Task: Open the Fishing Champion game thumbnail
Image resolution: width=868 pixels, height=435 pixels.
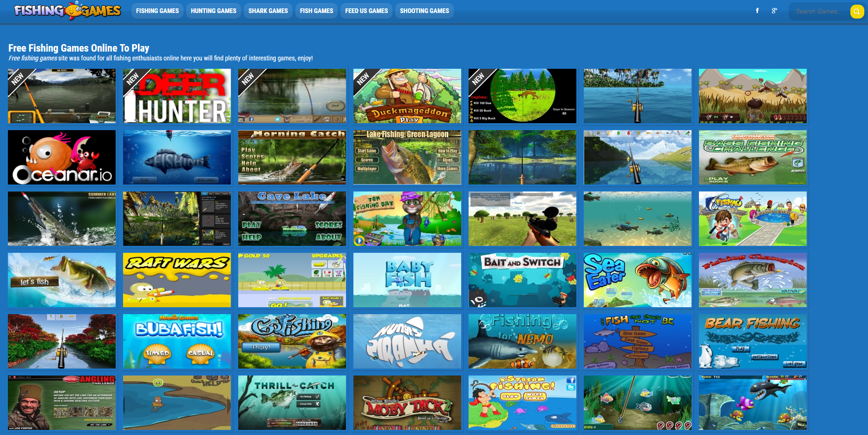Action: [x=753, y=280]
